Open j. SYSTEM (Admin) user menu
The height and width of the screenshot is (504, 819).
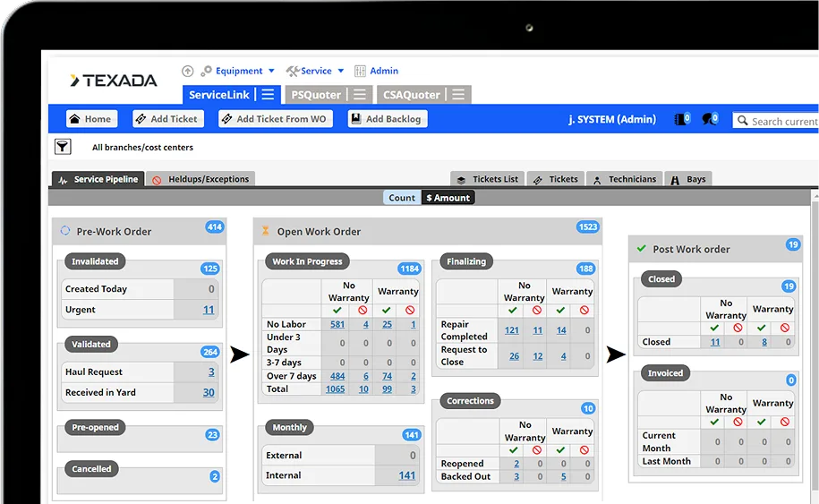[611, 119]
